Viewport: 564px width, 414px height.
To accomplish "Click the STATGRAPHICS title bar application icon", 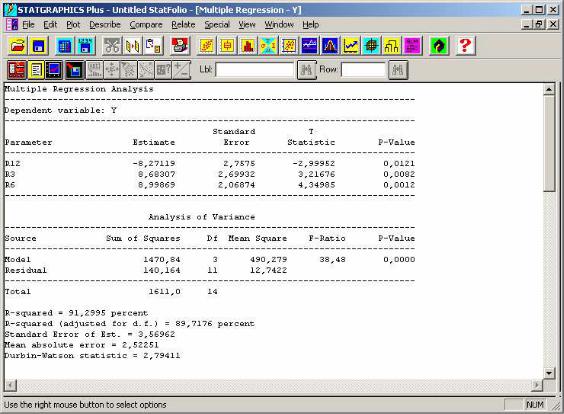I will 10,10.
